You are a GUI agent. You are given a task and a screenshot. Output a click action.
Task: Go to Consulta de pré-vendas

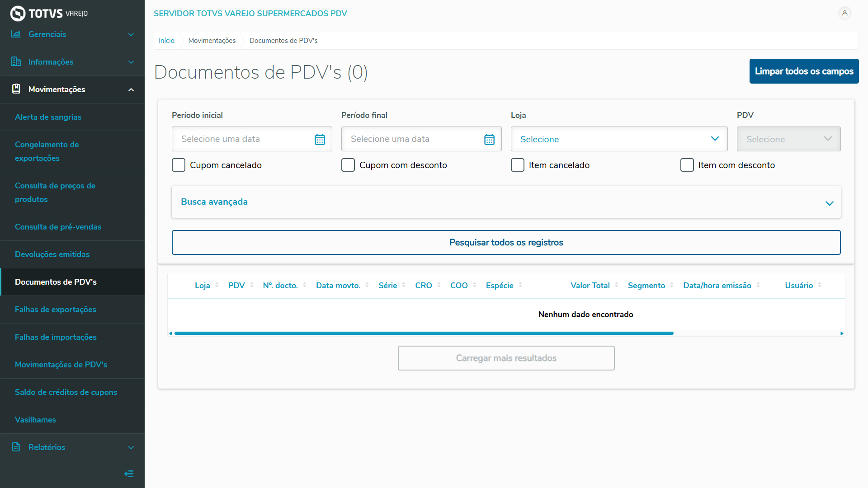tap(58, 227)
